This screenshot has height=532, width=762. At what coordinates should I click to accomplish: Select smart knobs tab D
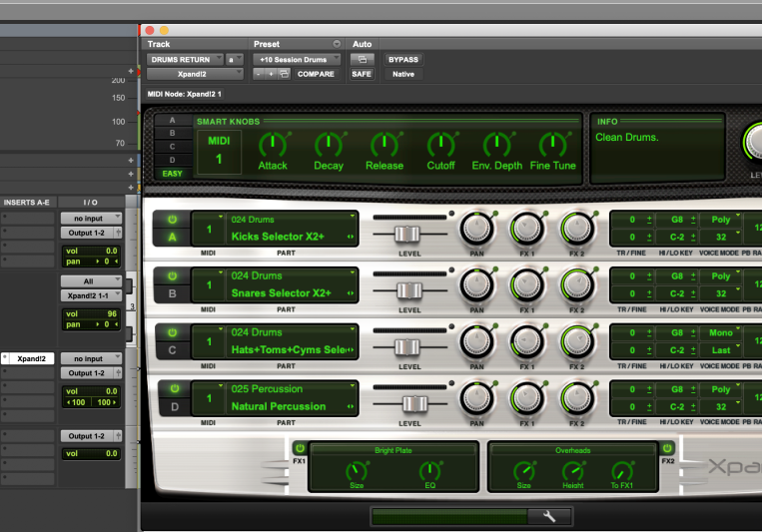[172, 160]
